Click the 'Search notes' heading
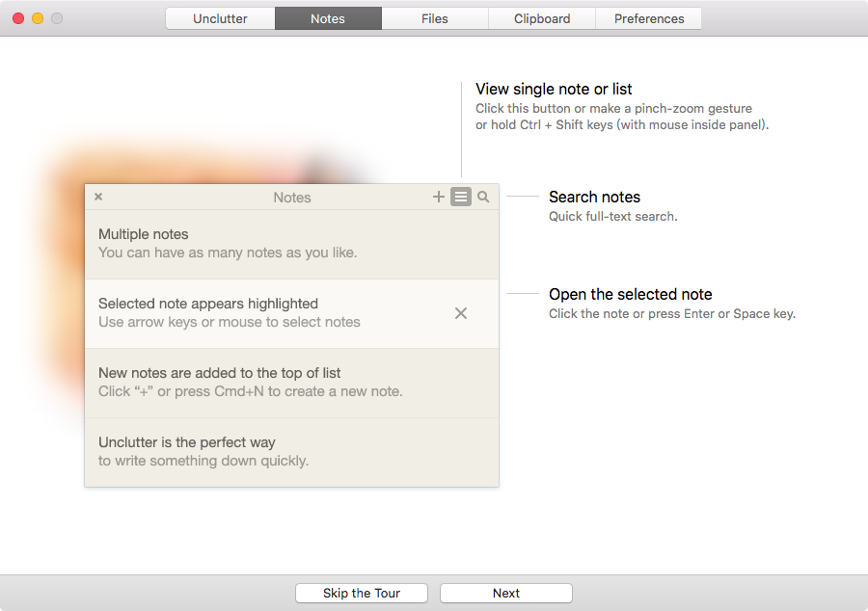Viewport: 868px width, 611px height. tap(594, 197)
